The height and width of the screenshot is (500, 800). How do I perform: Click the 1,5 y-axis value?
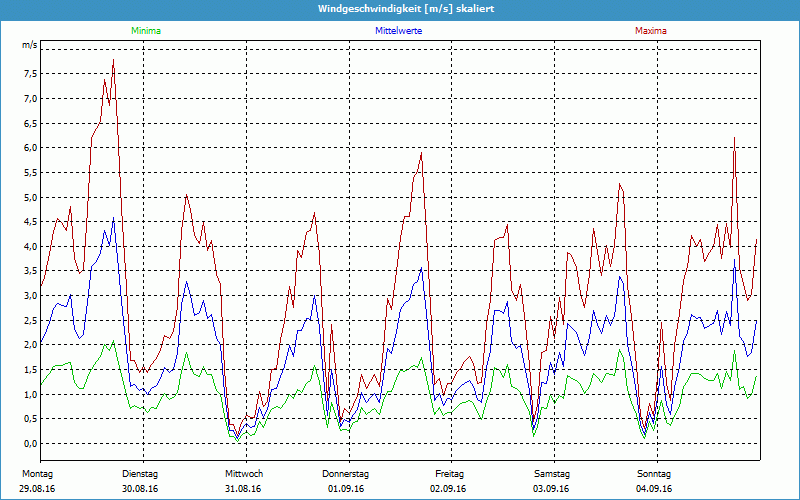coord(30,370)
